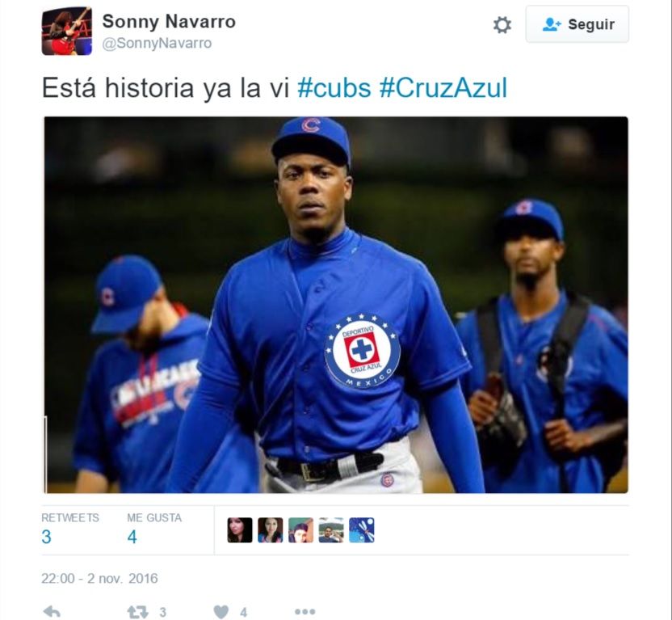The height and width of the screenshot is (620, 672).
Task: Click Sonny Navarro's profile avatar
Action: (x=67, y=31)
